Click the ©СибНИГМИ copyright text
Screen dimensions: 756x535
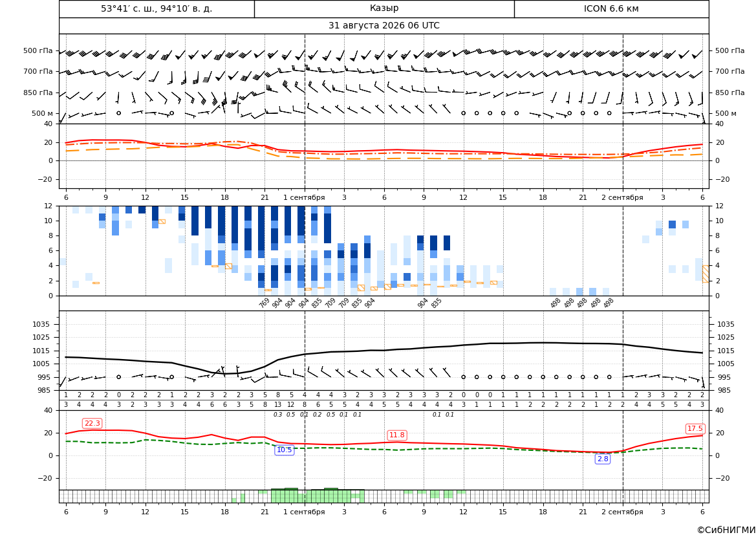(x=726, y=530)
